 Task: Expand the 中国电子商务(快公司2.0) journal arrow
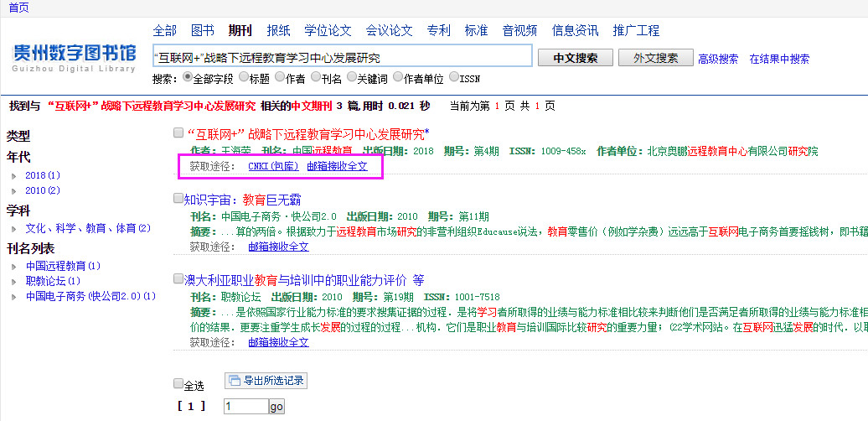(x=14, y=297)
